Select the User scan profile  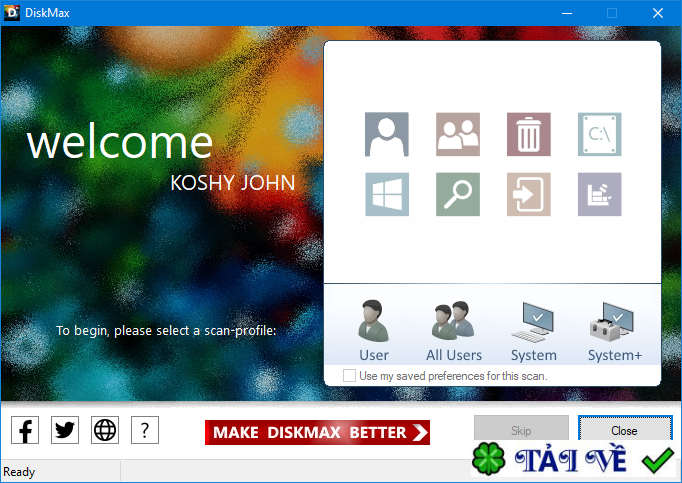click(374, 331)
